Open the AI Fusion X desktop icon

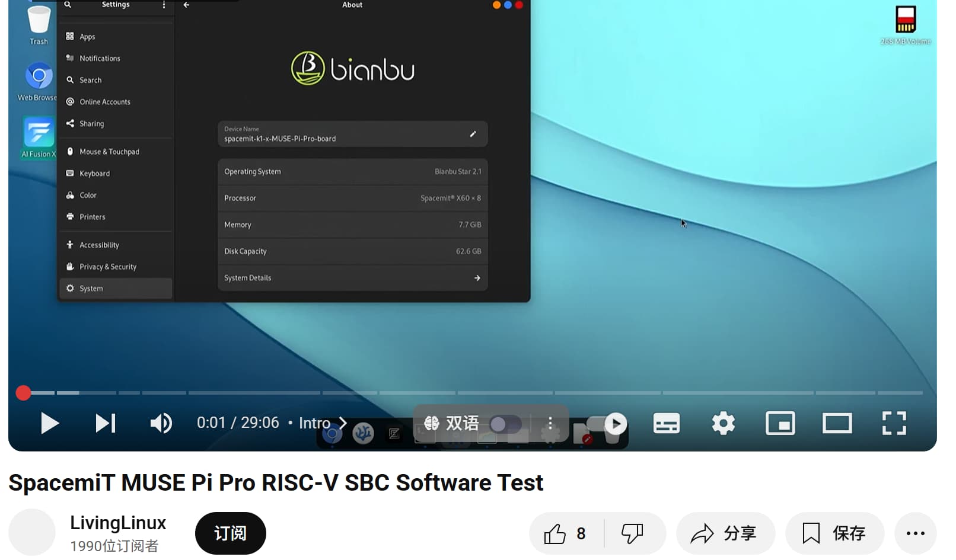click(39, 137)
